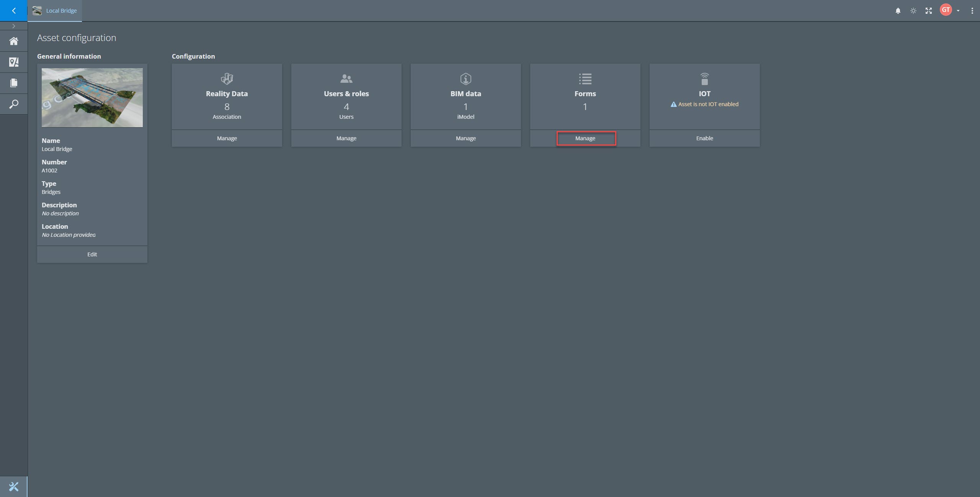Expand the left sidebar chevron
The width and height of the screenshot is (980, 497).
tap(14, 26)
